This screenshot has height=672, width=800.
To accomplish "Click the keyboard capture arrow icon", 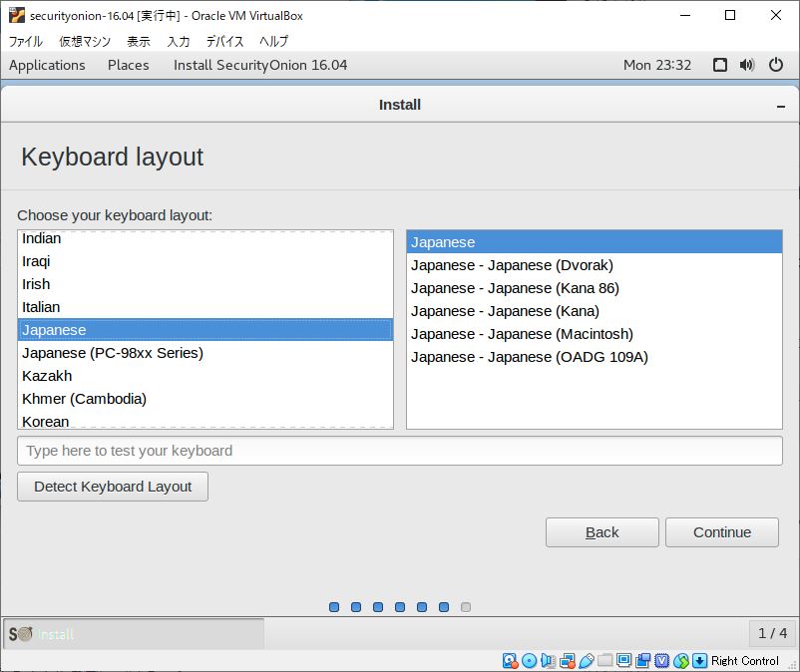I will click(x=699, y=661).
